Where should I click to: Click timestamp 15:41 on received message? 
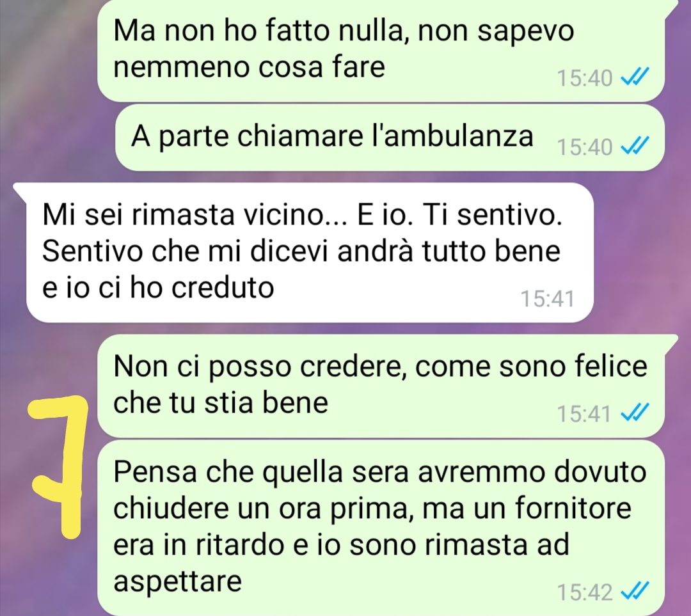tap(548, 299)
